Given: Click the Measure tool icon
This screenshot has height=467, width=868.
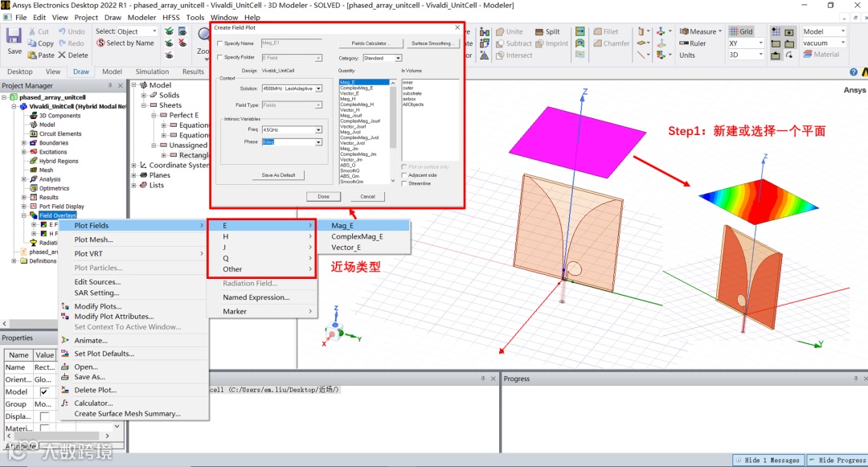Looking at the screenshot, I should [x=684, y=31].
